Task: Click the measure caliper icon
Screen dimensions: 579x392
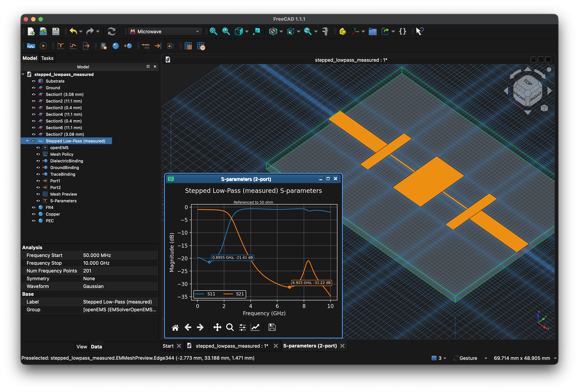Action: [325, 31]
